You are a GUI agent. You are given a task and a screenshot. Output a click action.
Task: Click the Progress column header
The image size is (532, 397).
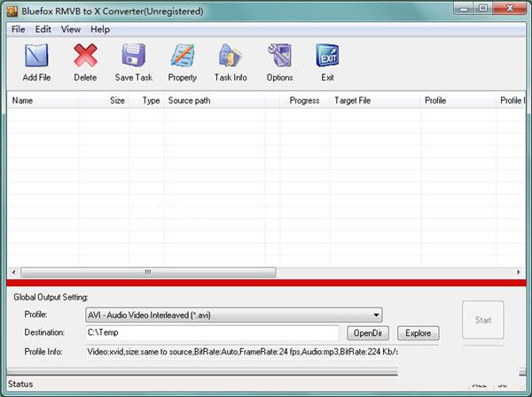tap(304, 101)
